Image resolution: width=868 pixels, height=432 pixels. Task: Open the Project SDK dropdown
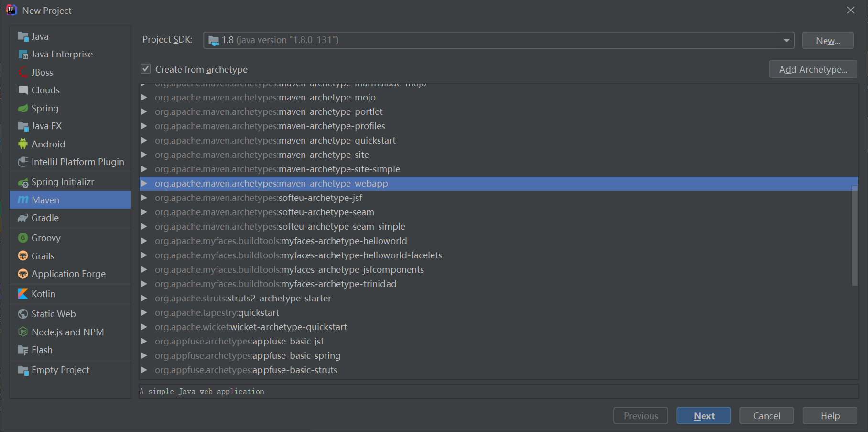pyautogui.click(x=785, y=40)
